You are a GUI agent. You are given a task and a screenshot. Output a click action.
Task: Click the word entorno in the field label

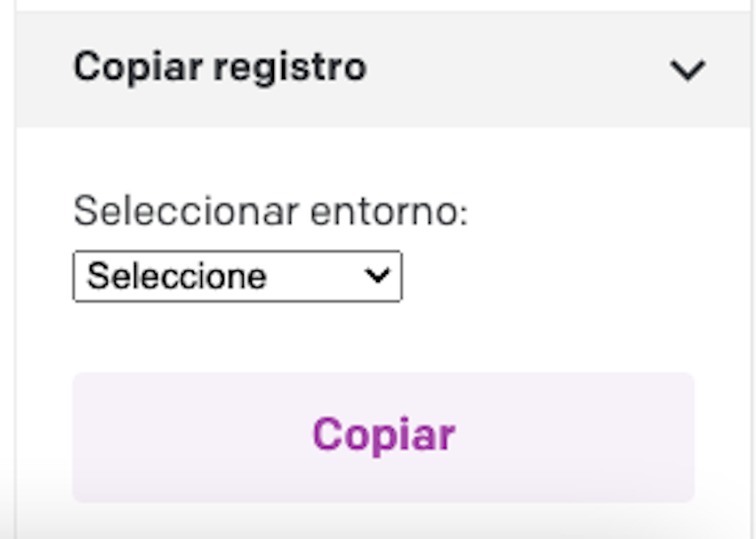click(x=389, y=212)
